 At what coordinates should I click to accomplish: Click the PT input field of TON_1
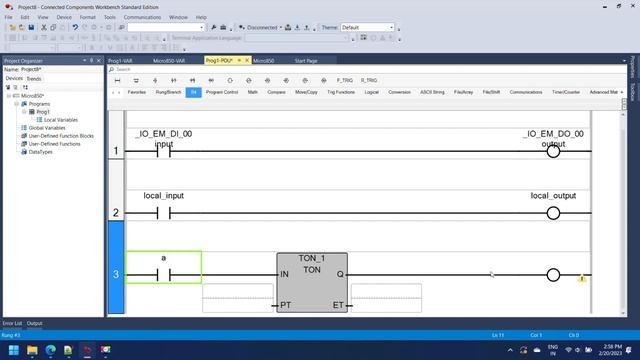coord(238,305)
